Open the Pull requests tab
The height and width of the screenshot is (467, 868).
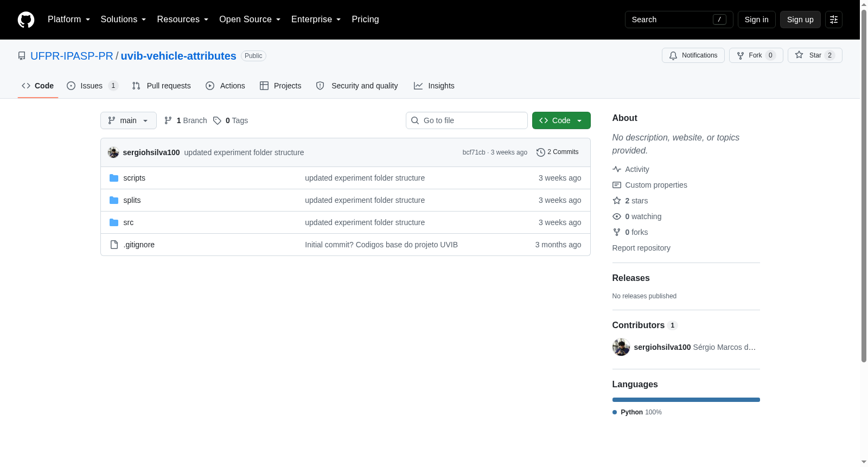coord(162,86)
